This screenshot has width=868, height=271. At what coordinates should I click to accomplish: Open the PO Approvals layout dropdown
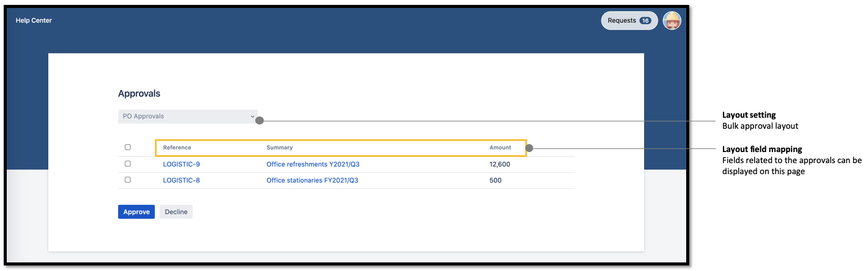[x=187, y=116]
